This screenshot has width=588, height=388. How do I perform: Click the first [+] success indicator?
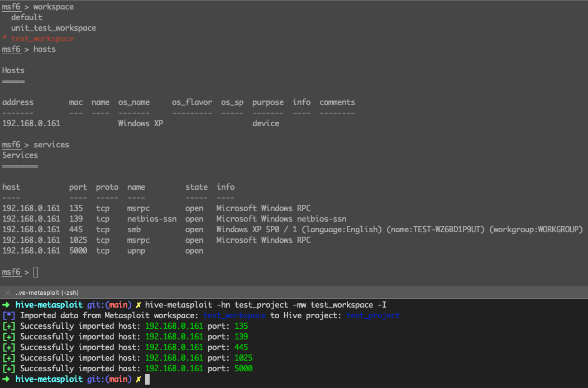[10, 326]
